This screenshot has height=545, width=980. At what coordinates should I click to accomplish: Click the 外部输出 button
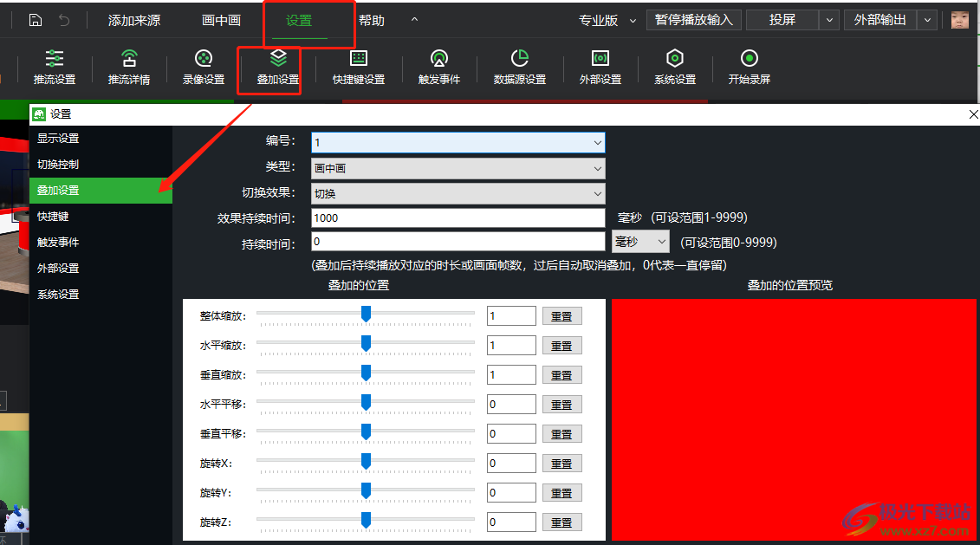(880, 20)
